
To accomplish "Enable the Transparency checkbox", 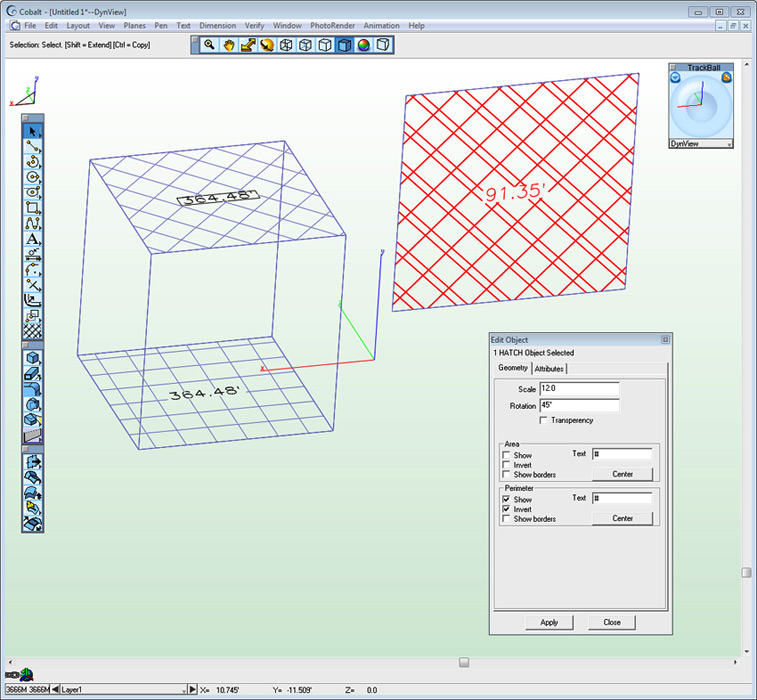I will pyautogui.click(x=543, y=420).
